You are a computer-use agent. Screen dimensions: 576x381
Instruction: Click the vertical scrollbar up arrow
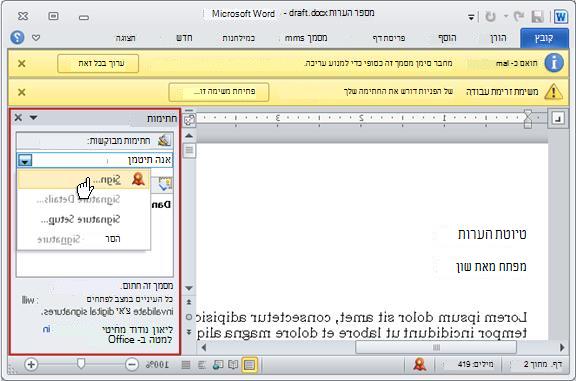tap(189, 136)
